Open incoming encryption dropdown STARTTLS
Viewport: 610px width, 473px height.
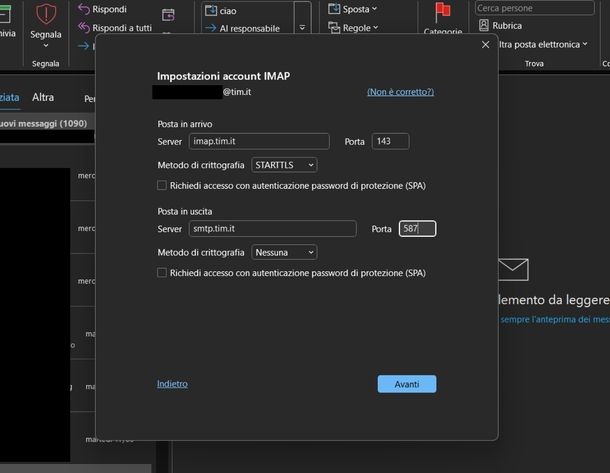pyautogui.click(x=284, y=165)
